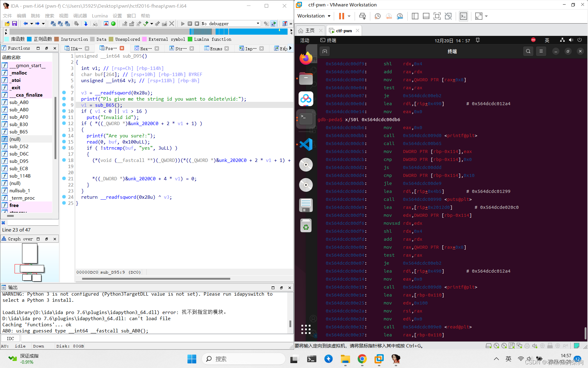Expand hidden IDA toolbar items chevron
The image size is (588, 368).
291,24
